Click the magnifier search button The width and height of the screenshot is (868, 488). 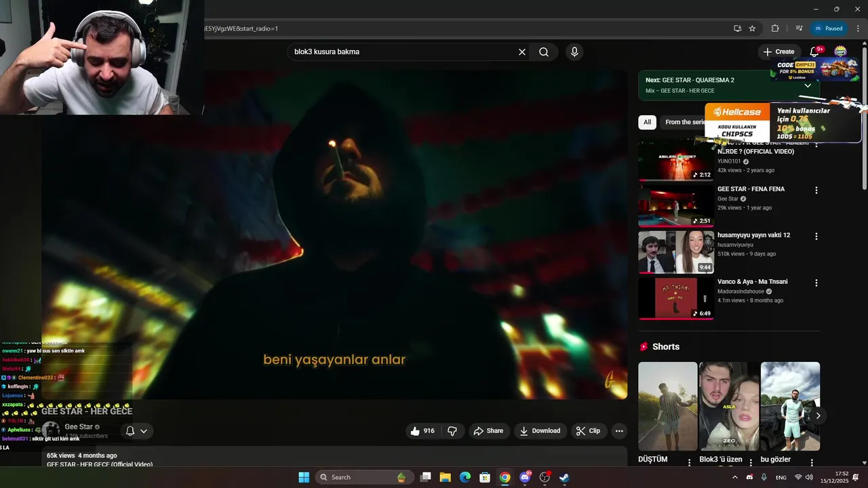[x=544, y=52]
